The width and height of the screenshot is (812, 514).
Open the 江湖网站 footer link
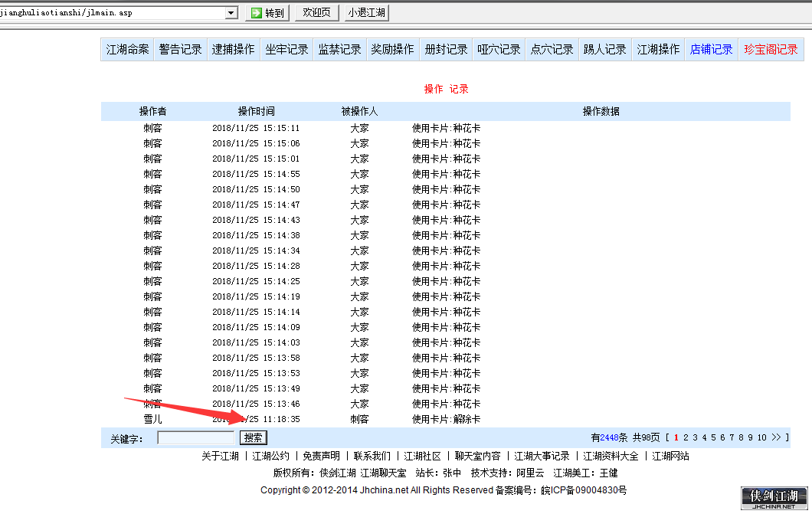point(670,456)
